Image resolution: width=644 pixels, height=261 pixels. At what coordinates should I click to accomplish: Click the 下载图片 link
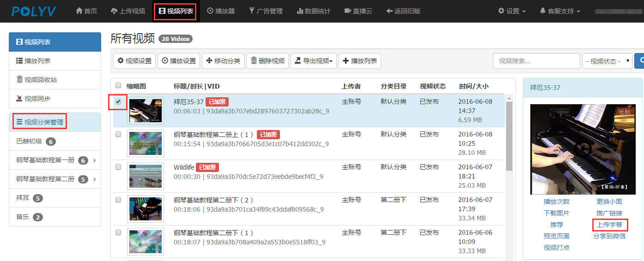(557, 213)
